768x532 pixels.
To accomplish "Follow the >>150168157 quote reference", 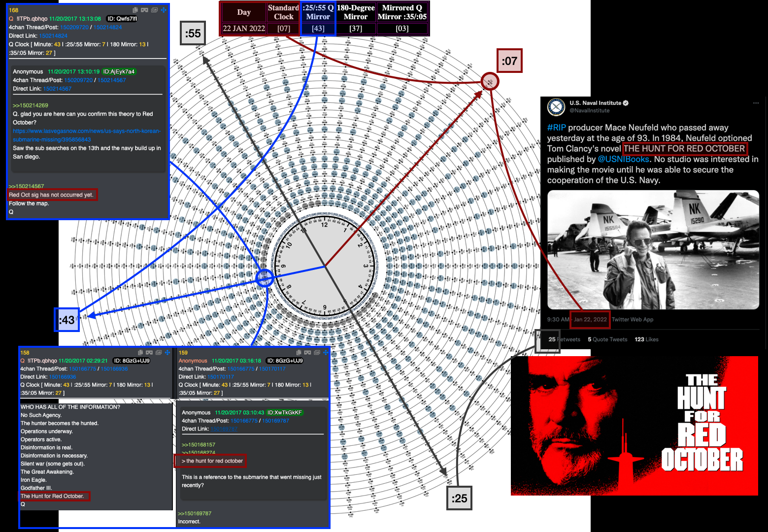I will 199,445.
